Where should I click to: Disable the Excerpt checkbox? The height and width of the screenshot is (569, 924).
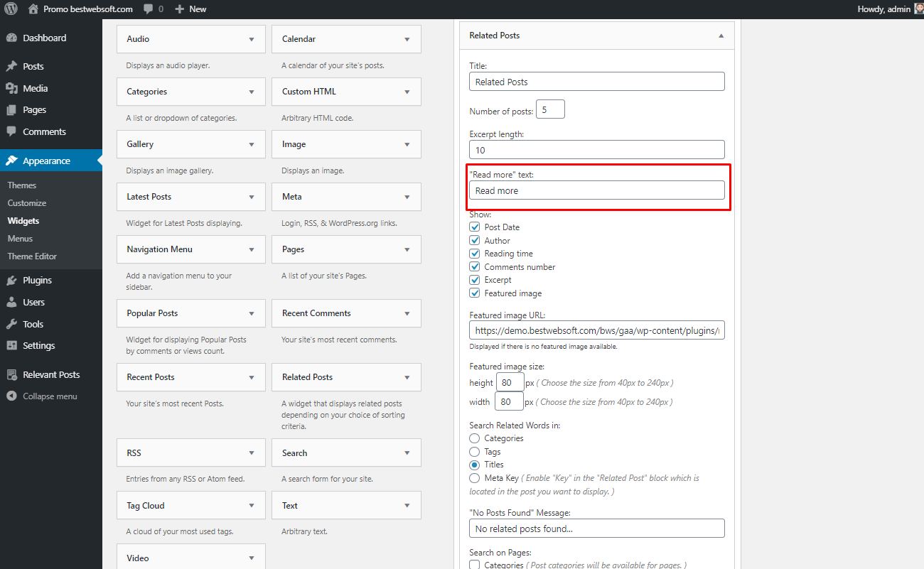click(475, 280)
